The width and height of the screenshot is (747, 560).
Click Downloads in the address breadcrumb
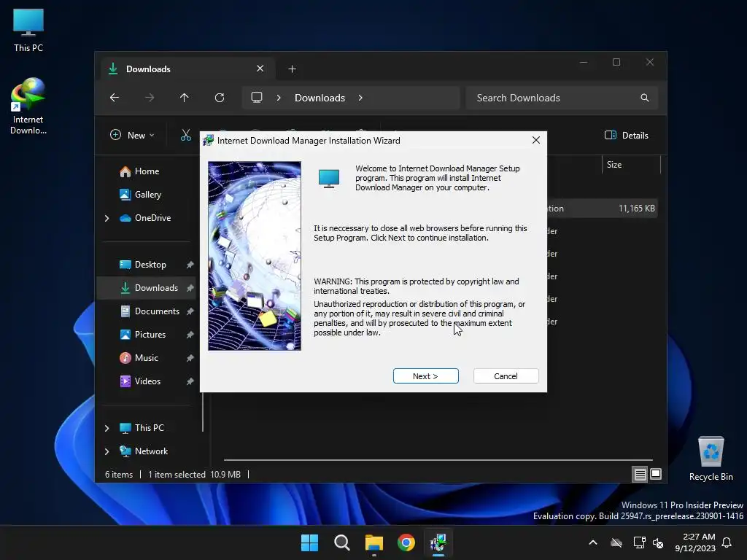tap(320, 98)
